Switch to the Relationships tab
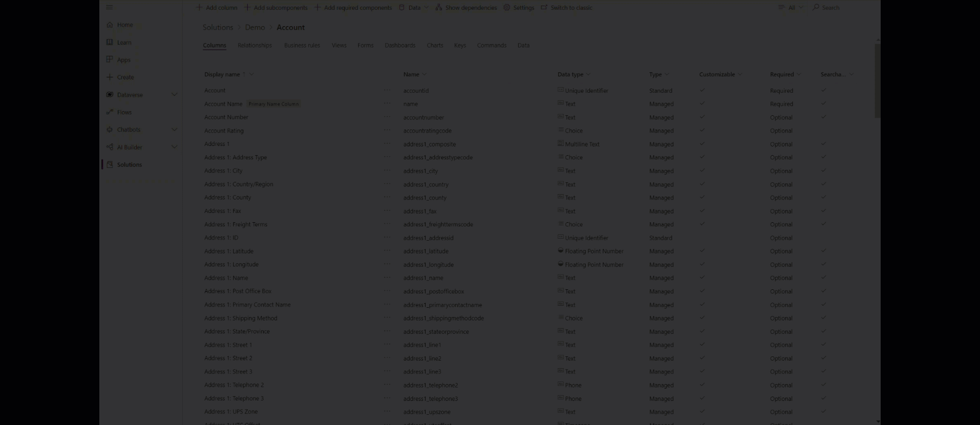This screenshot has height=425, width=980. (254, 46)
